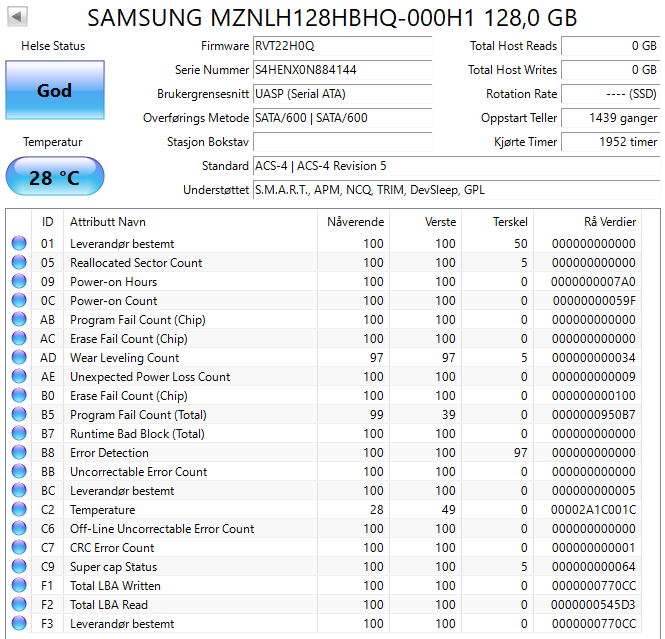This screenshot has width=665, height=639.
Task: Click the previous disk arrow button
Action: click(x=19, y=17)
